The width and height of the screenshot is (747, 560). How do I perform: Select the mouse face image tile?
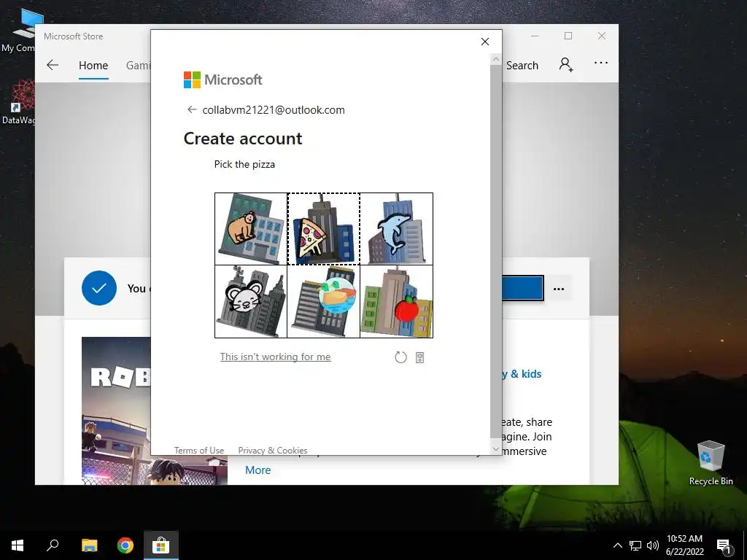251,301
